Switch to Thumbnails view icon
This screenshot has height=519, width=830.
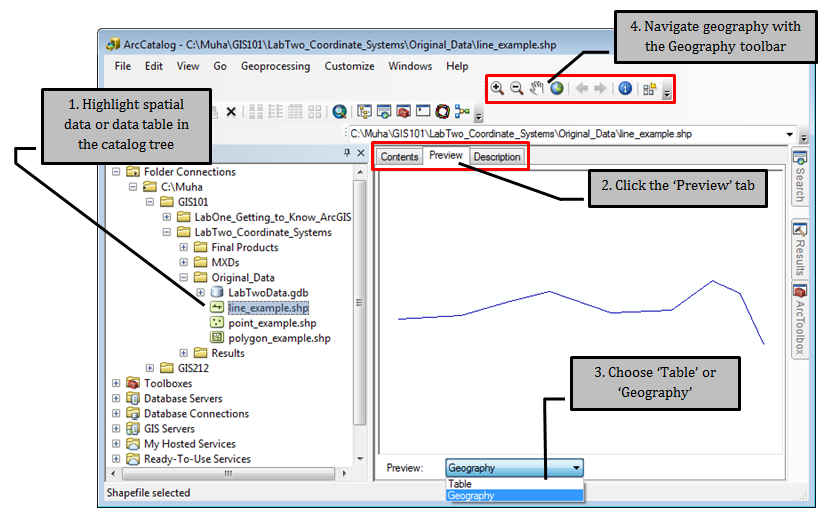tap(315, 111)
